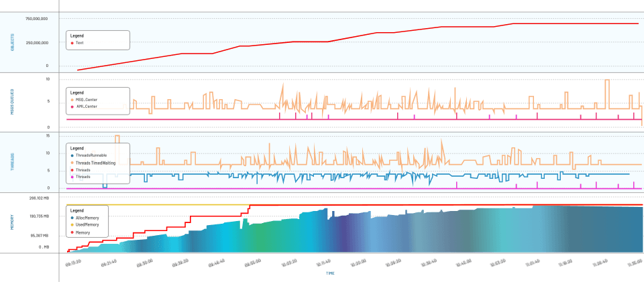Click the 190.735 MB memory axis value
Viewport: 644px width, 282px height.
coord(40,216)
